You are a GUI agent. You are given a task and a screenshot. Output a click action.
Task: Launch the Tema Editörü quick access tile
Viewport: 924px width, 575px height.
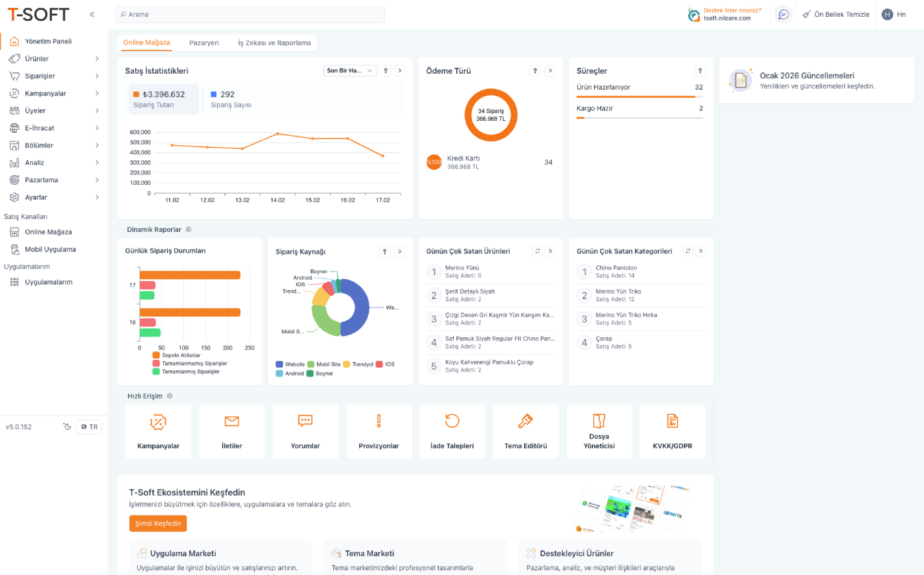tap(525, 432)
